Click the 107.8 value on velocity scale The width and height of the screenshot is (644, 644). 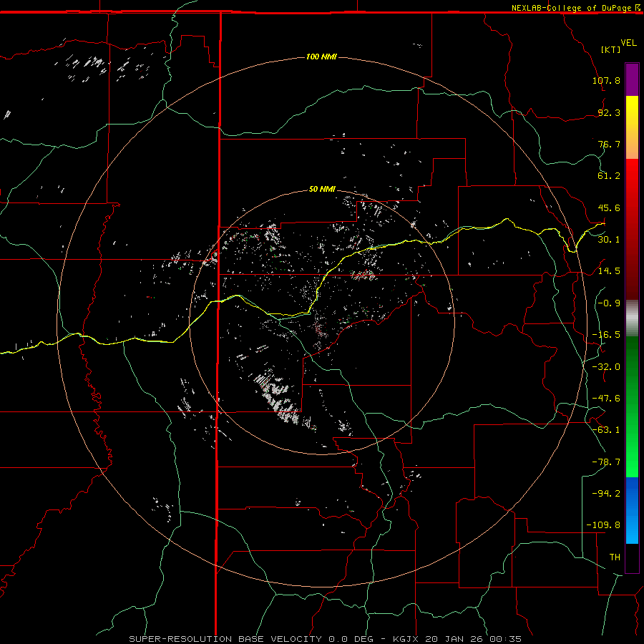click(x=606, y=80)
